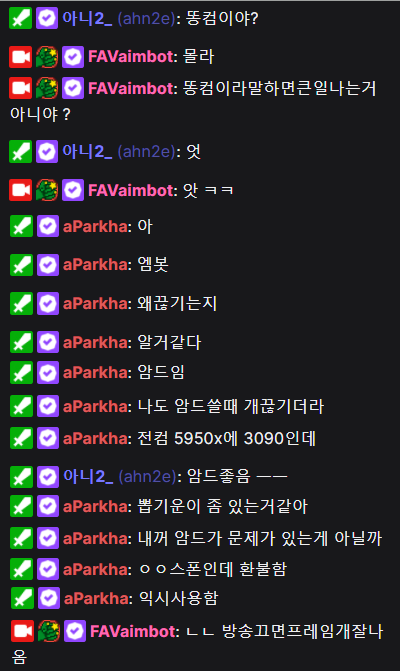Click the broadcaster badge on the last FAVaimbot message

22,631
